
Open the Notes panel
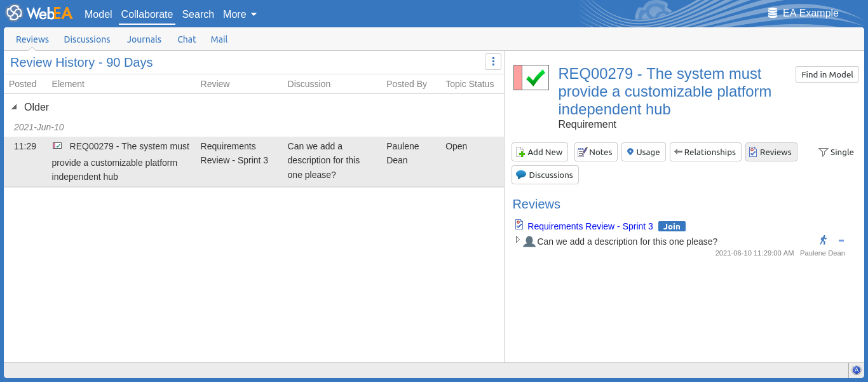click(x=595, y=152)
